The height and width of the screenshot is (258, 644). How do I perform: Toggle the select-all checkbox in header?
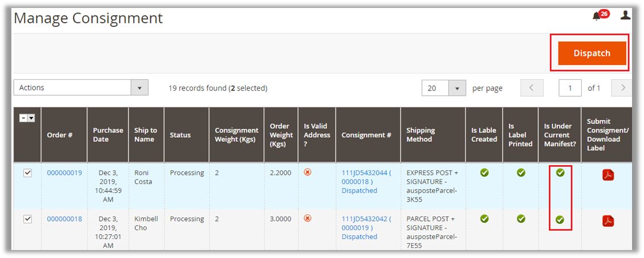pos(23,118)
